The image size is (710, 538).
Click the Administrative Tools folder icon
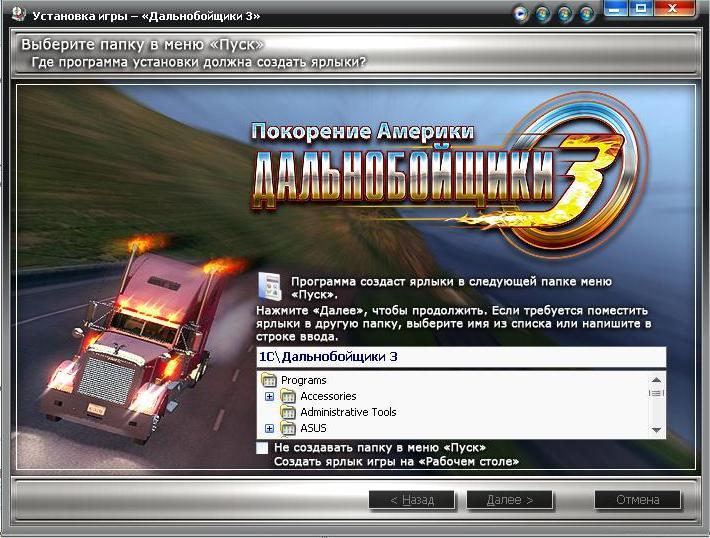pos(288,412)
